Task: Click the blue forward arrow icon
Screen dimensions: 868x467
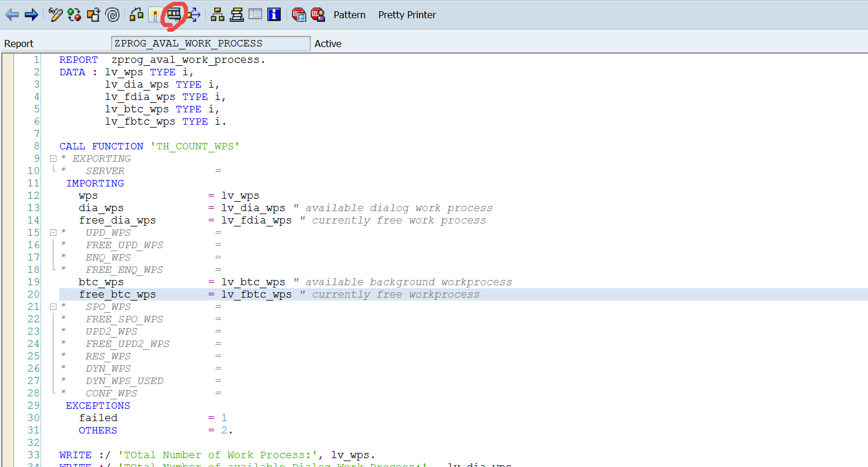Action: click(x=31, y=15)
